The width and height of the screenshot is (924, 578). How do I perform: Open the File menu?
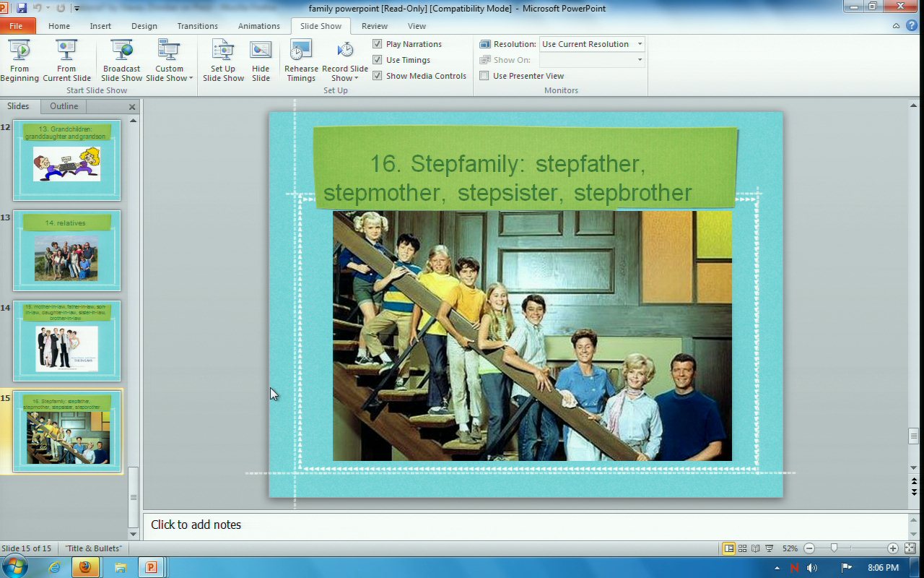click(x=16, y=26)
